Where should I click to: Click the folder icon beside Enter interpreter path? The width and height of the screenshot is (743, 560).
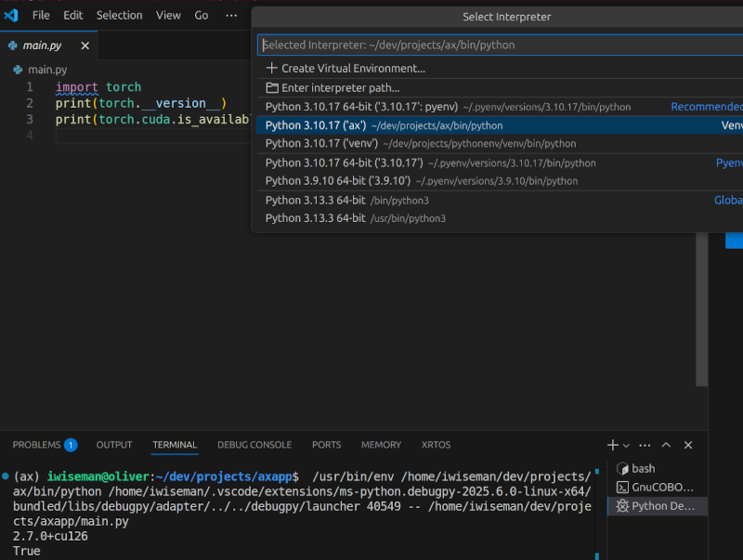click(x=272, y=88)
